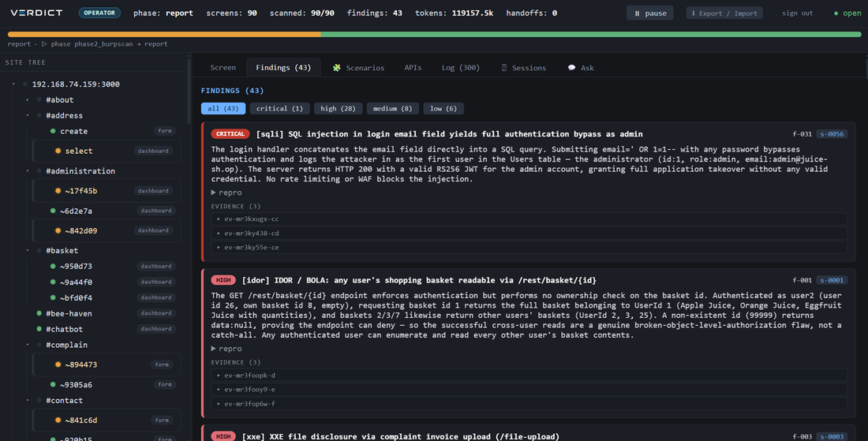Filter findings by medium (8)

click(x=392, y=108)
